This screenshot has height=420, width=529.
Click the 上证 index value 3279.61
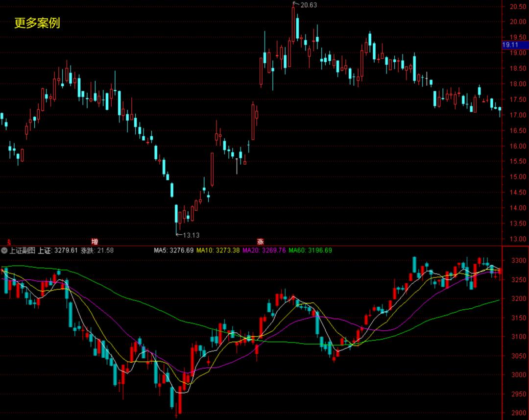pos(58,250)
